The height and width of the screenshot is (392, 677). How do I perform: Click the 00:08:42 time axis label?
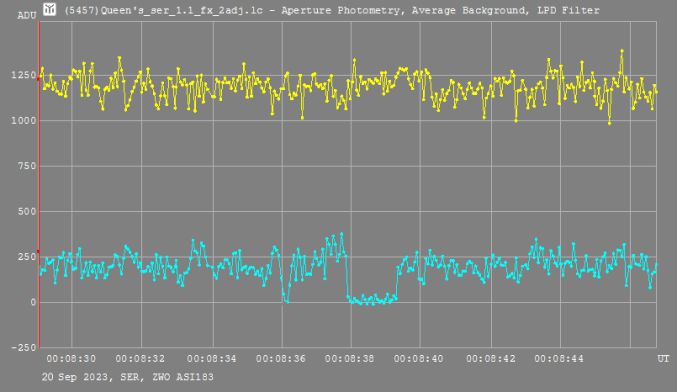point(491,359)
